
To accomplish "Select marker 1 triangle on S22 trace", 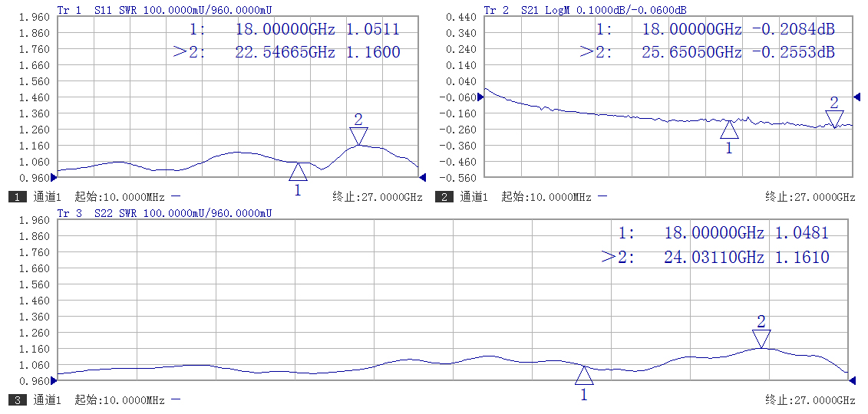I will click(584, 375).
